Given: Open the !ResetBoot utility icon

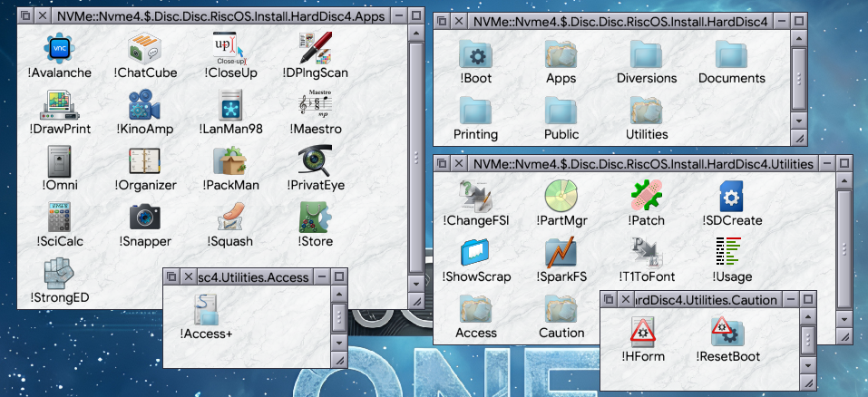Looking at the screenshot, I should pos(727,332).
